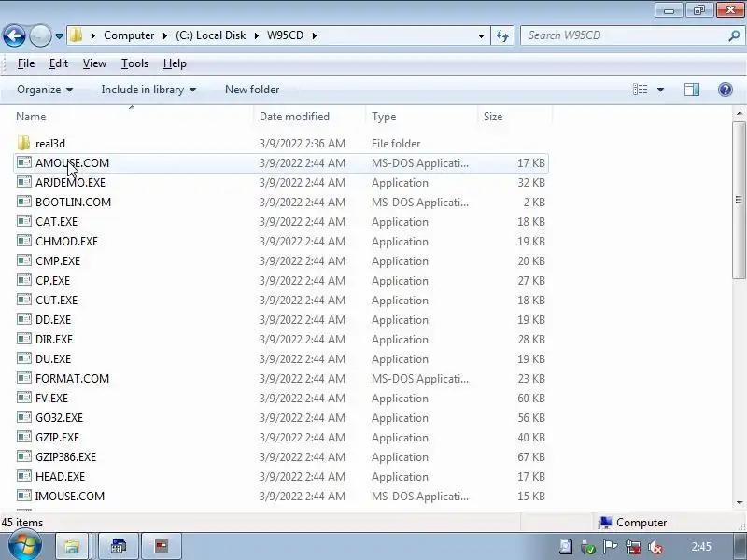Open the File menu
The height and width of the screenshot is (560, 747).
pyautogui.click(x=26, y=63)
